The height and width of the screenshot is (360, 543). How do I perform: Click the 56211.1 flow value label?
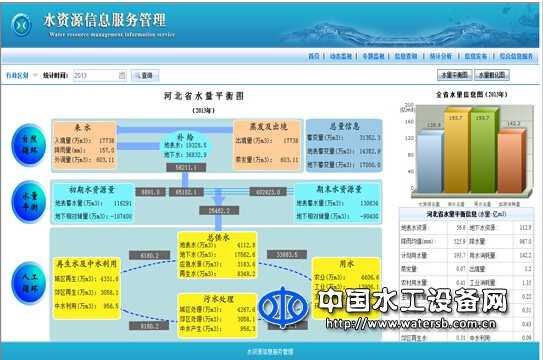186,168
